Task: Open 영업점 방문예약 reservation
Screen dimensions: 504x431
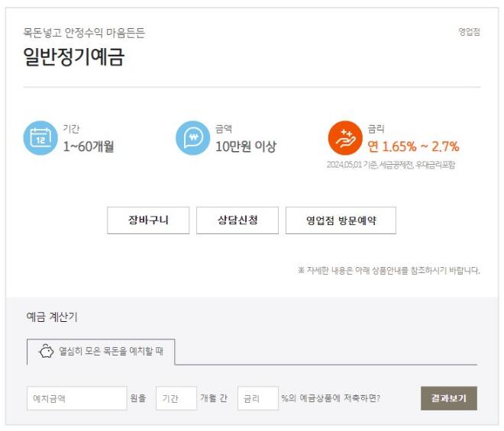Action: 341,220
